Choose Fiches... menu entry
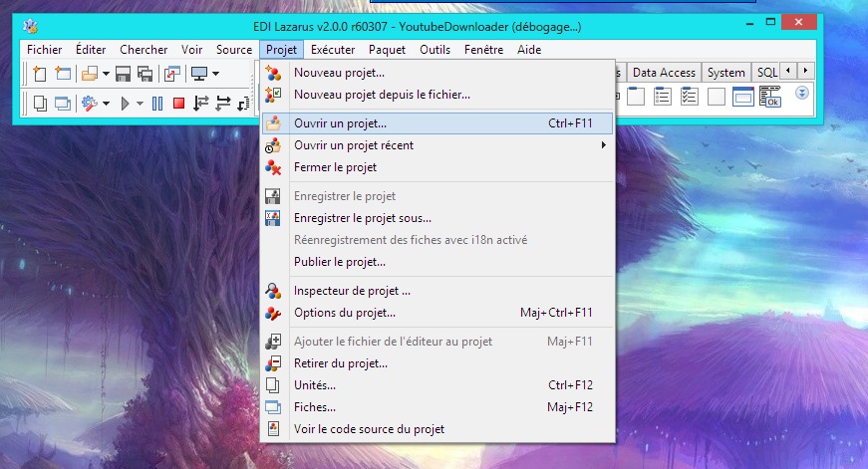The height and width of the screenshot is (469, 868). click(437, 407)
